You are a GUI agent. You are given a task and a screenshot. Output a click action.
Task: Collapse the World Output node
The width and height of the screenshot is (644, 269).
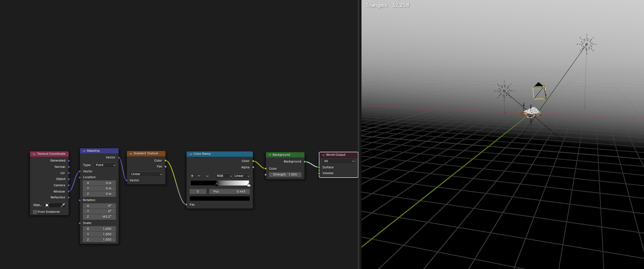coord(323,155)
